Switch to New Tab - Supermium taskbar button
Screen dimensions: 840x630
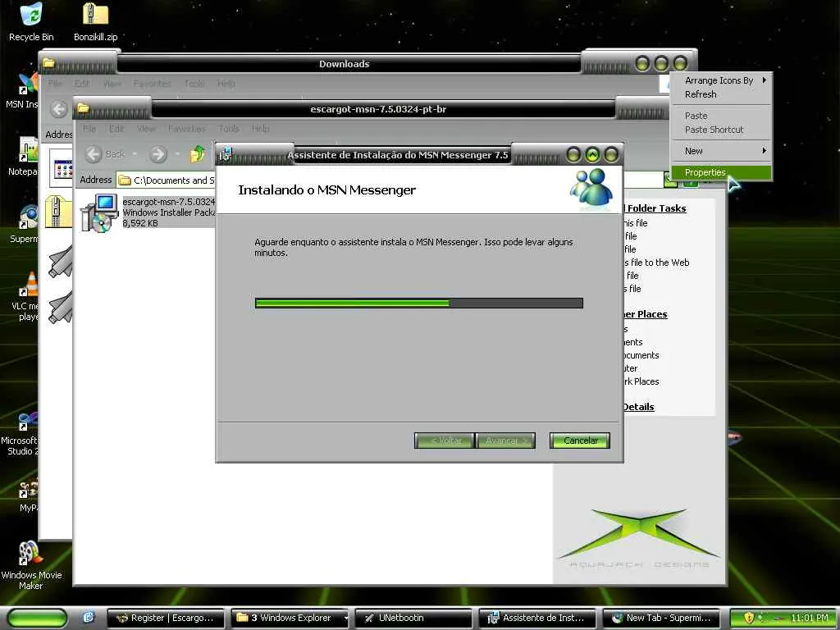[x=662, y=618]
